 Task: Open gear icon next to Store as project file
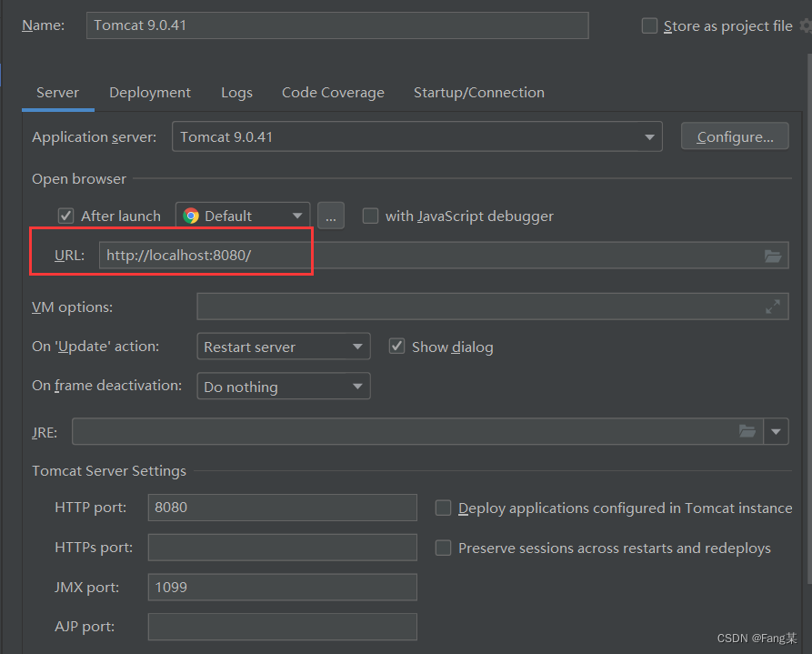click(806, 25)
